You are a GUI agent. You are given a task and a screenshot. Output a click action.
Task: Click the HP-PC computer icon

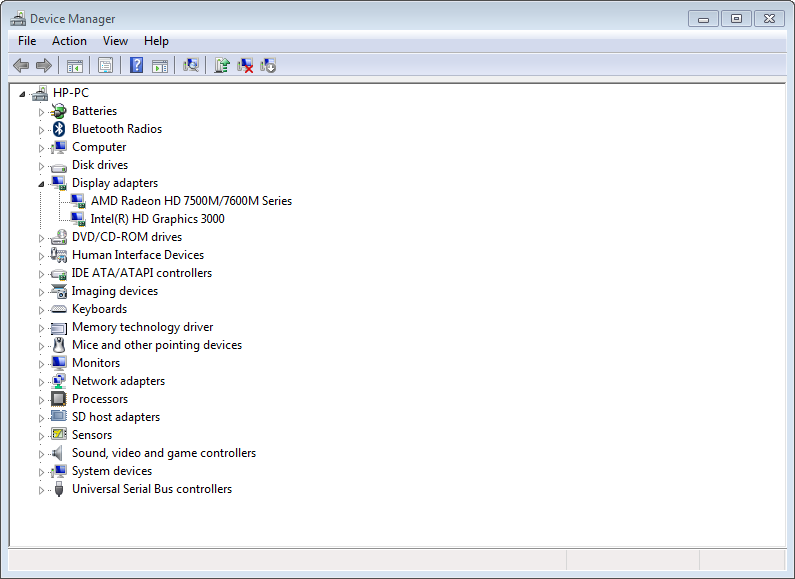pyautogui.click(x=40, y=93)
